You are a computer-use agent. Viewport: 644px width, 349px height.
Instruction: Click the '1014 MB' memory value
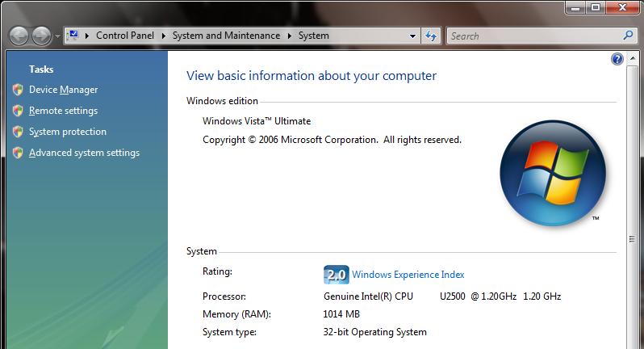point(341,314)
